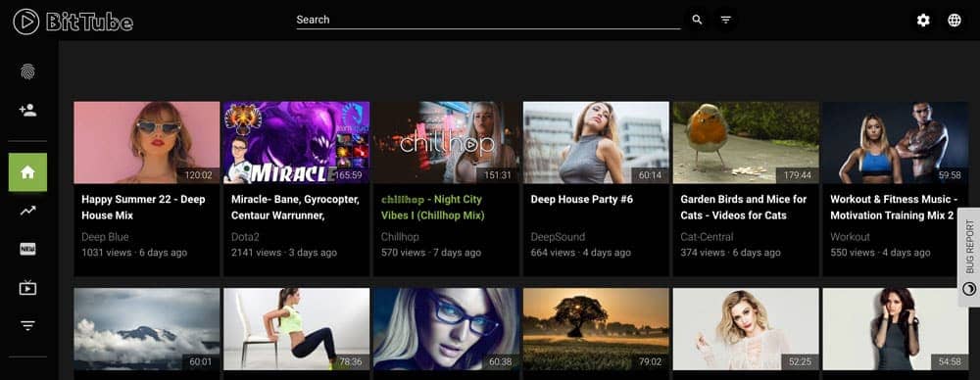Go to Home in sidebar
Screen dimensions: 980x380
[x=27, y=171]
